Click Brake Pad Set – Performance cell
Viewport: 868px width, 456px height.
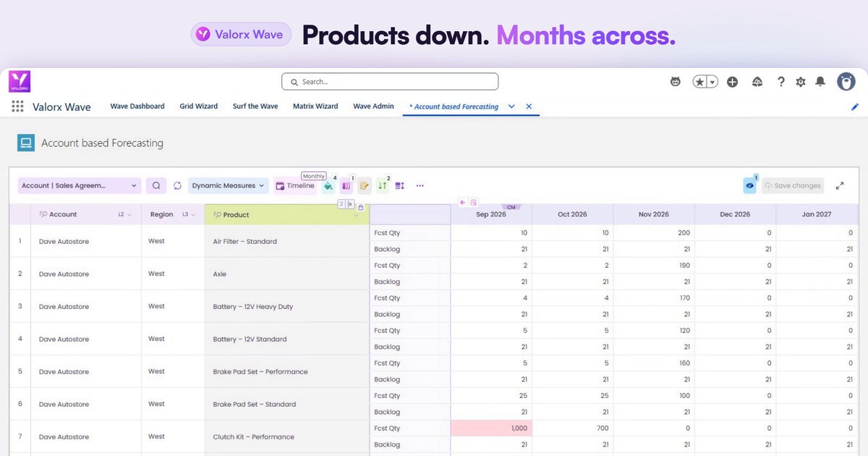tap(287, 371)
